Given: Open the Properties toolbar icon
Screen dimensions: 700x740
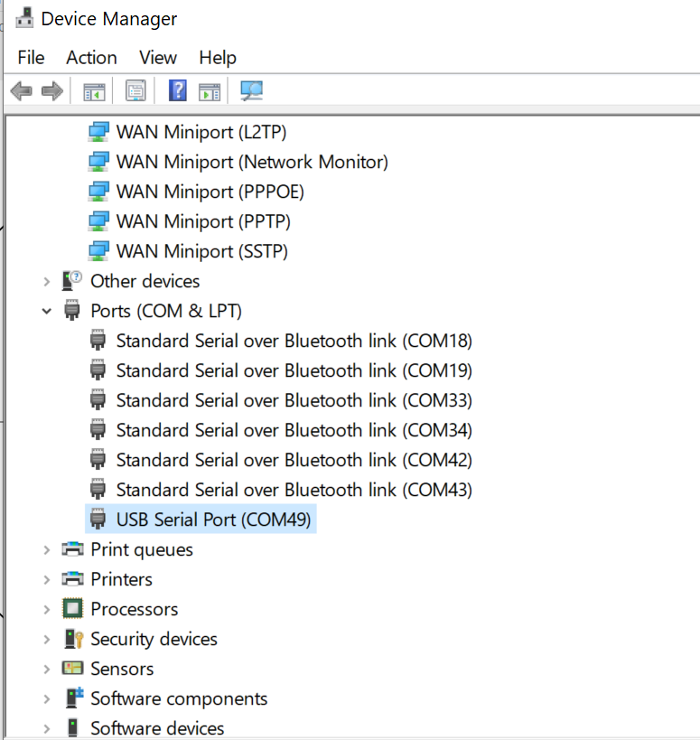Looking at the screenshot, I should click(x=135, y=90).
